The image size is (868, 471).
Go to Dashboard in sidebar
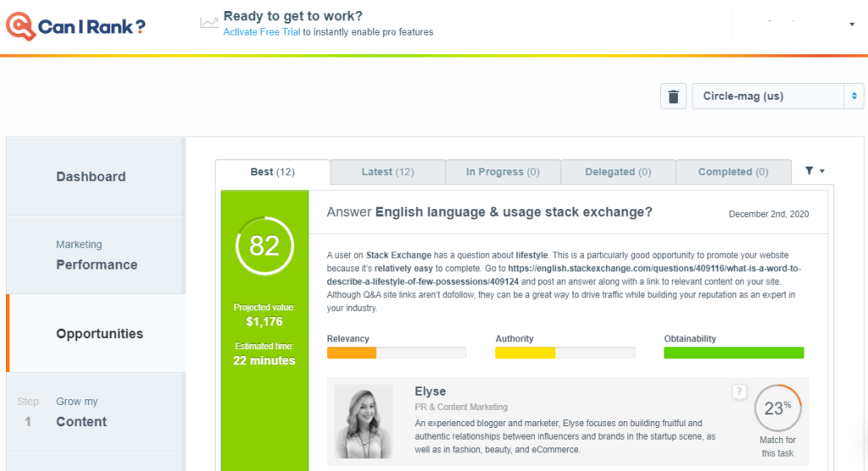tap(95, 176)
